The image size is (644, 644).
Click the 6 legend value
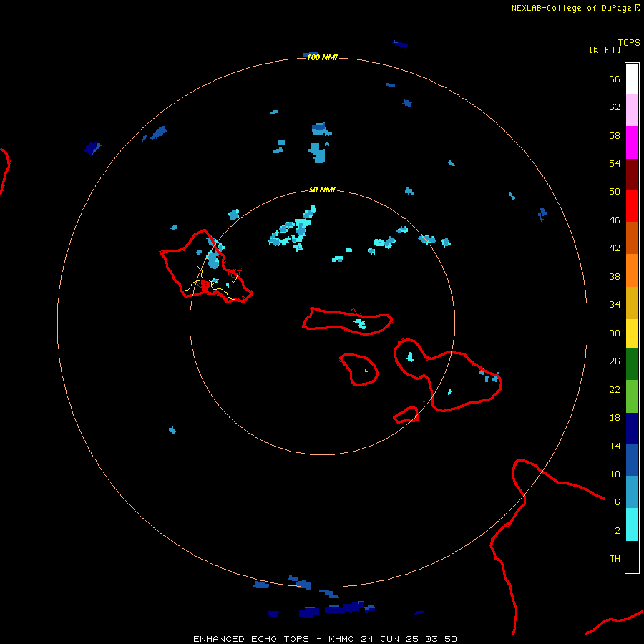click(618, 502)
